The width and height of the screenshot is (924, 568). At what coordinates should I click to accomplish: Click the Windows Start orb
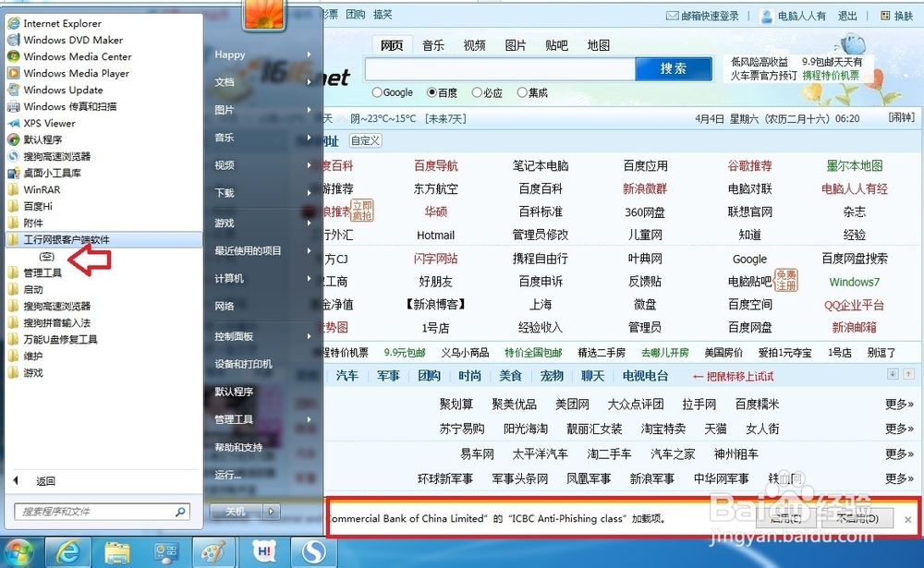pyautogui.click(x=17, y=553)
